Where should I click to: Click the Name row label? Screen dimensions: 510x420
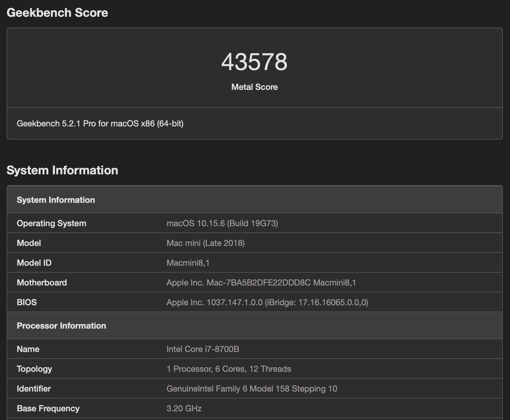(28, 349)
